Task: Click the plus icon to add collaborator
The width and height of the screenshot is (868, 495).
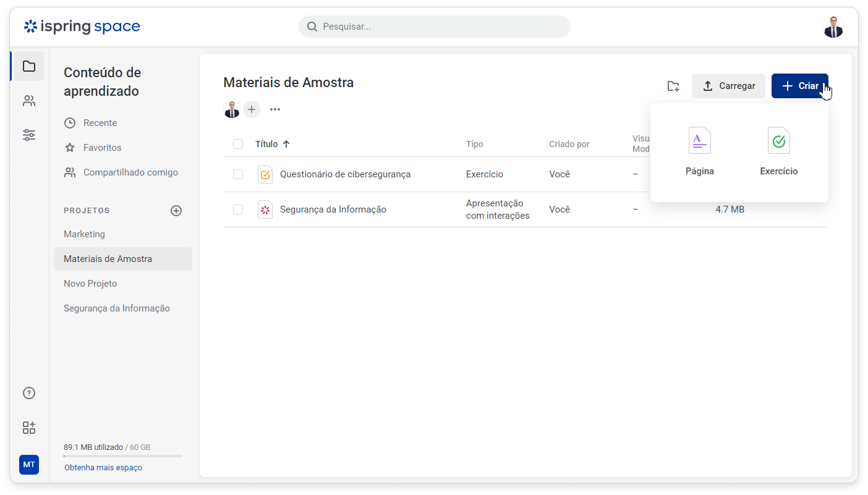Action: click(252, 109)
